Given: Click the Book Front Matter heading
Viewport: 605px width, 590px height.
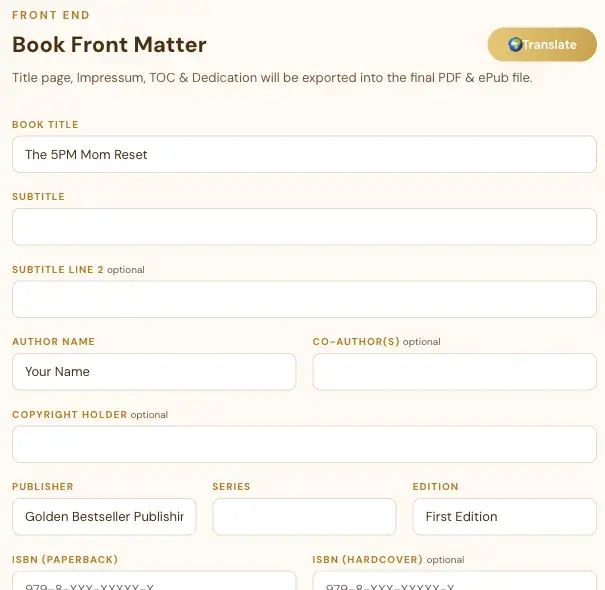Looking at the screenshot, I should pyautogui.click(x=109, y=44).
